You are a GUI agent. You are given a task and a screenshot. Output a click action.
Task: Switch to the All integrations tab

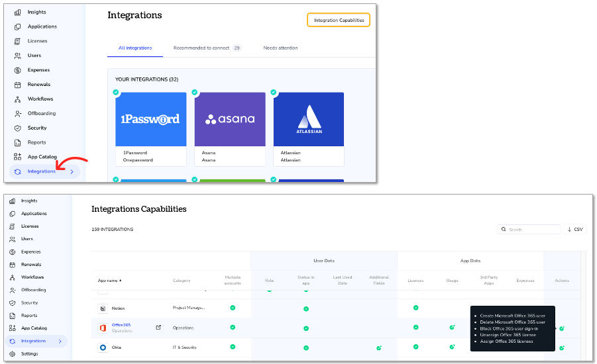tap(135, 48)
